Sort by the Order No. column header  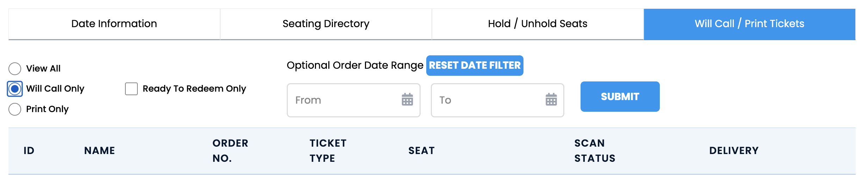tap(230, 151)
